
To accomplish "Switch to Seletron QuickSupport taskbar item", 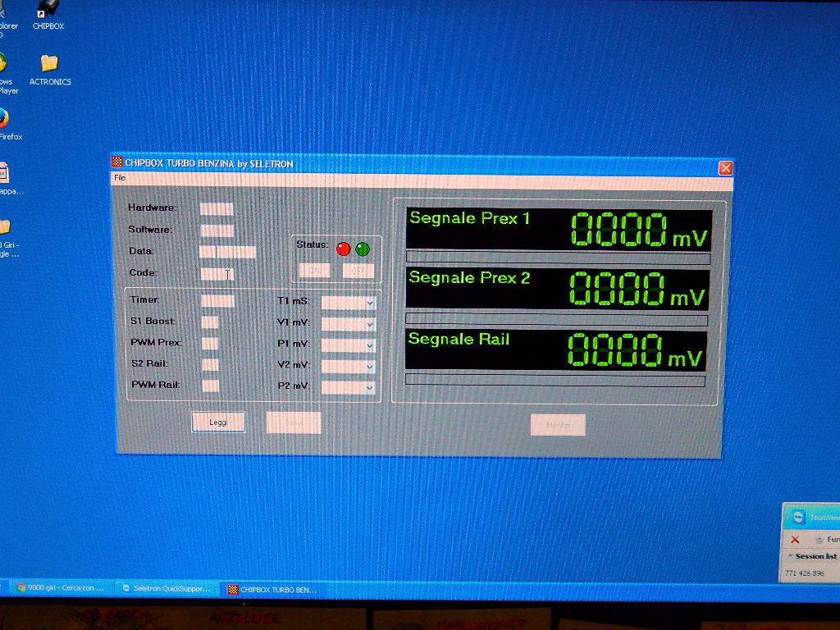I will coord(166,589).
